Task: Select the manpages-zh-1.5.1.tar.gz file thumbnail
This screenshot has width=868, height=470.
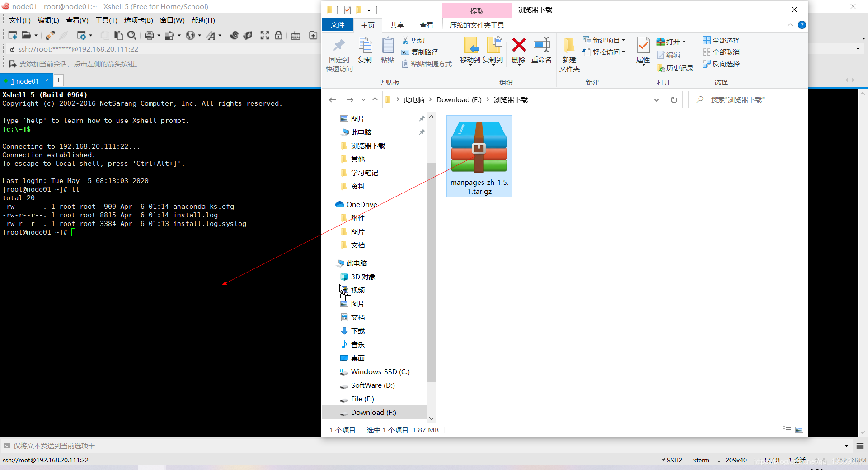Action: pos(479,156)
